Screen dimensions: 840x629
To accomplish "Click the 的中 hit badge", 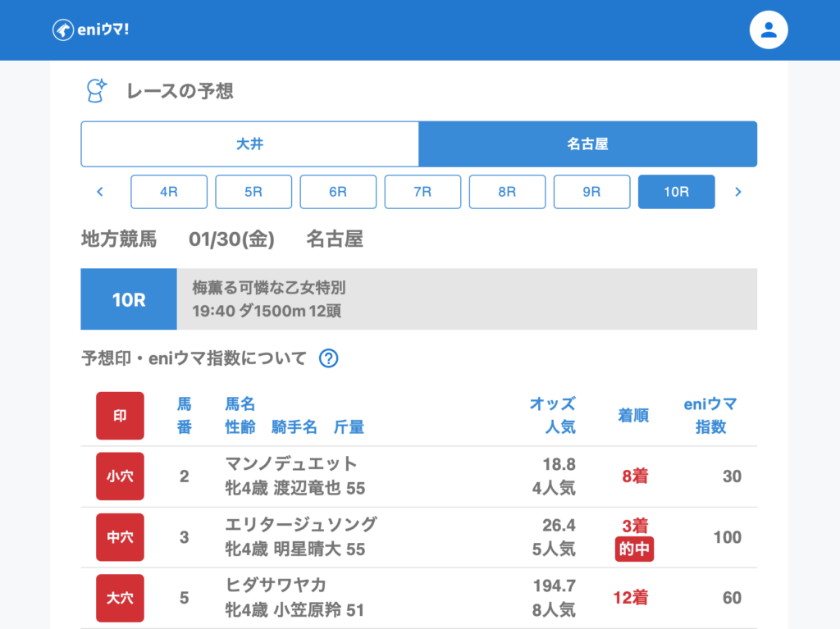I will point(634,549).
